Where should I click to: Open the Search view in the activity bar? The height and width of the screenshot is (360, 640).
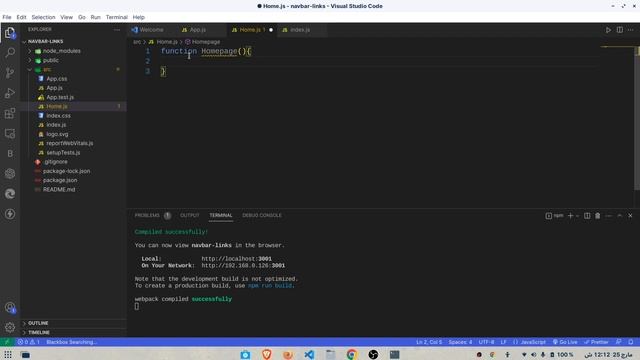click(10, 53)
